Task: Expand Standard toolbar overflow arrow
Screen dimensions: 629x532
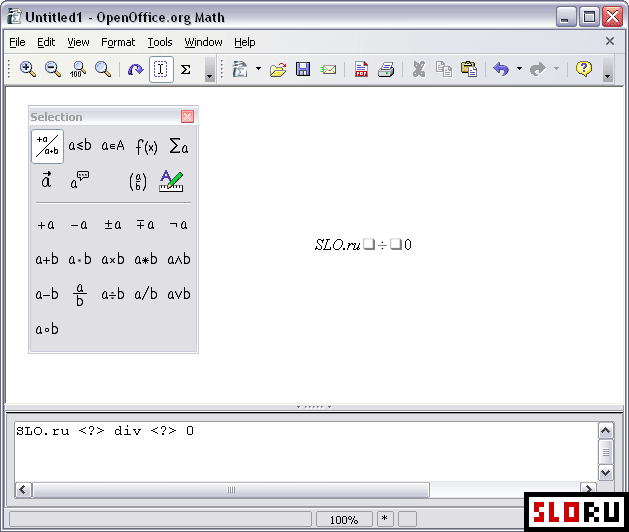Action: pyautogui.click(x=608, y=69)
